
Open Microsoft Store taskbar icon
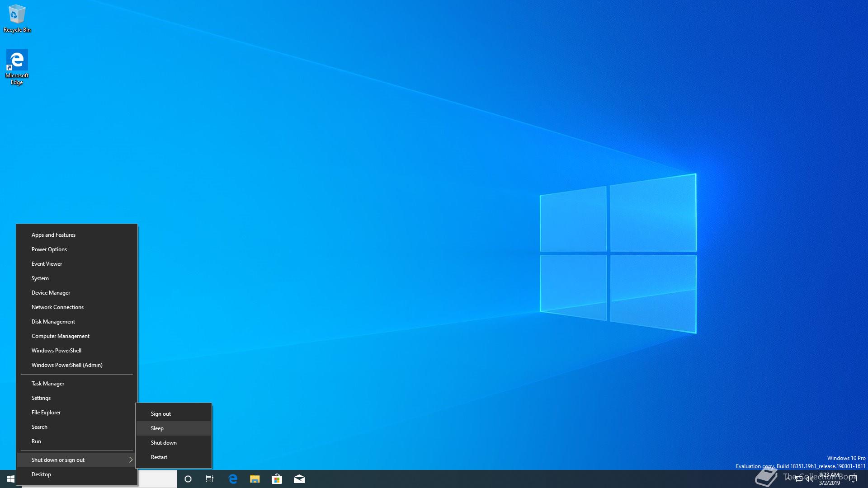point(277,479)
